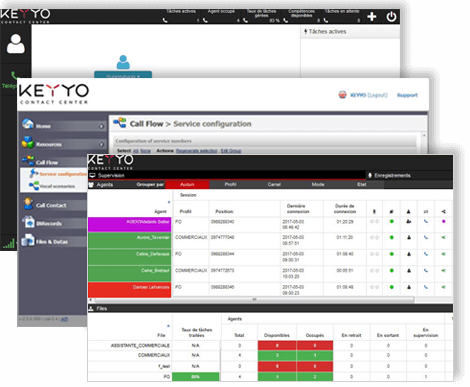Click the Regenerate selection link
The width and height of the screenshot is (470, 387).
[196, 151]
